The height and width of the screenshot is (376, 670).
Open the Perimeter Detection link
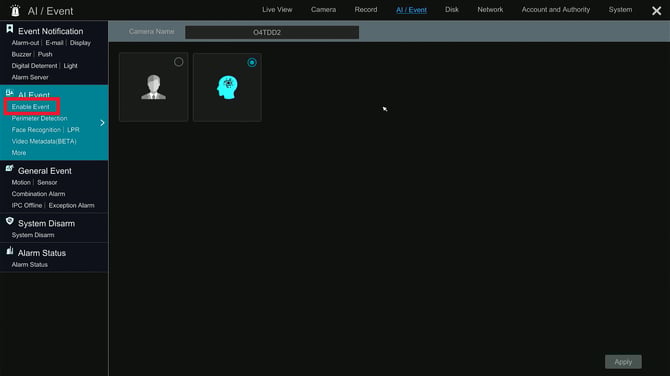pos(39,118)
